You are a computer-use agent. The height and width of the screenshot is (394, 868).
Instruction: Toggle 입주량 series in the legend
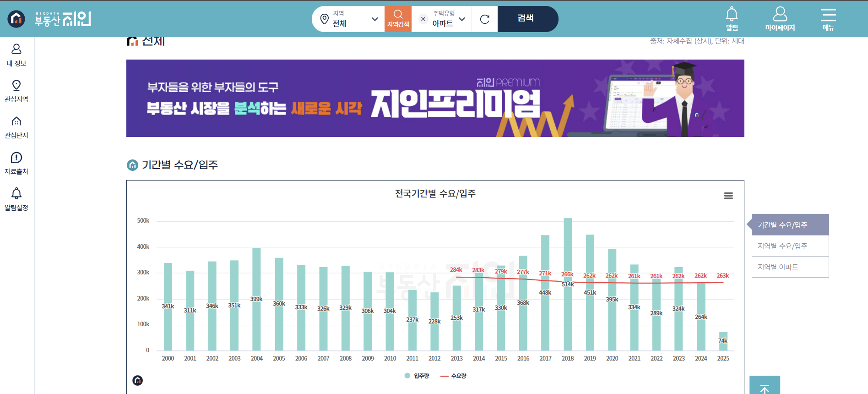pyautogui.click(x=417, y=376)
